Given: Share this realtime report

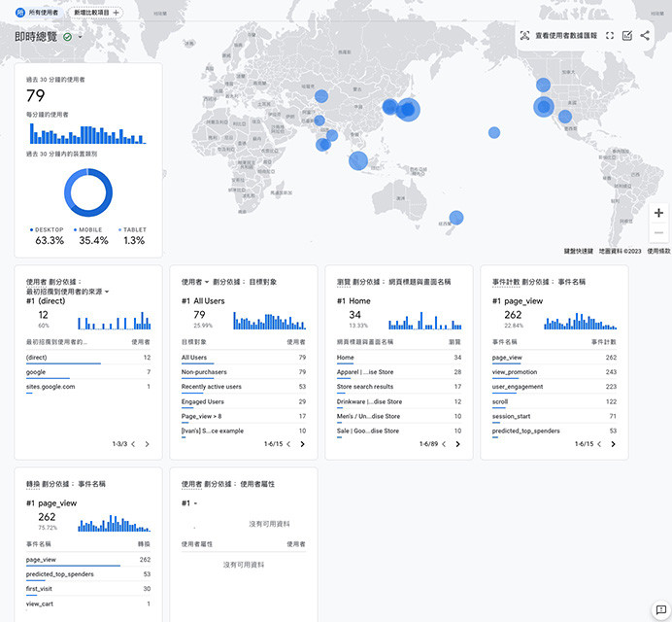Looking at the screenshot, I should tap(645, 36).
